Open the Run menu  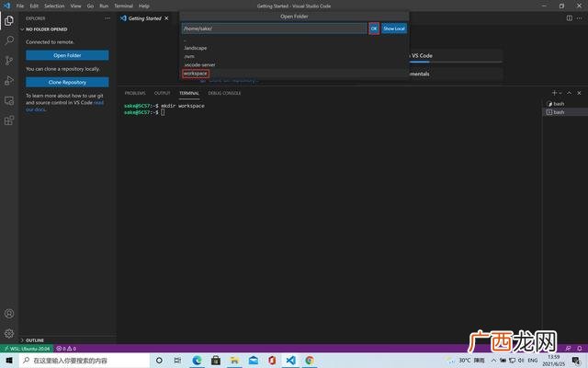tap(104, 6)
